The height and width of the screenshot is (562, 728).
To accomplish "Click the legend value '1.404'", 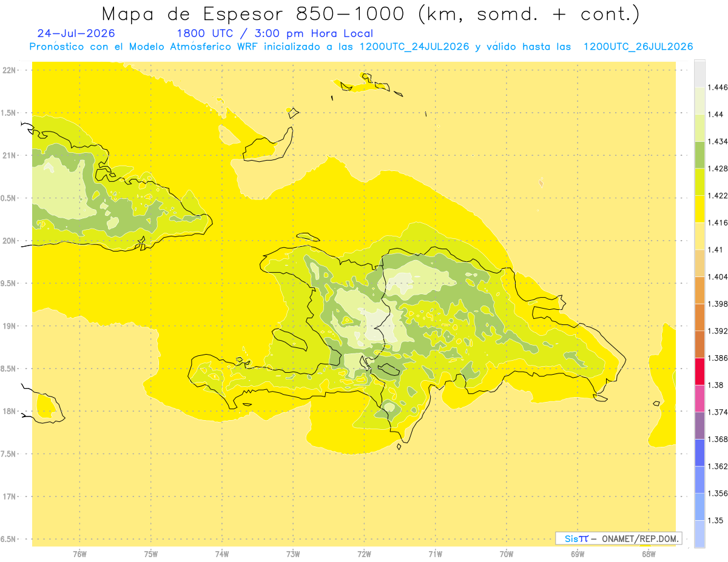I will click(717, 276).
